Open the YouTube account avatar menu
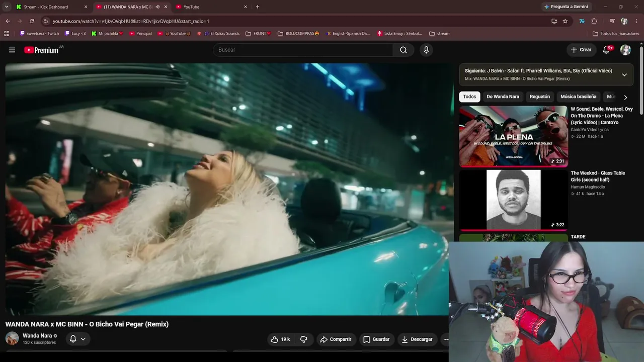Screen dimensions: 644x362 625,50
